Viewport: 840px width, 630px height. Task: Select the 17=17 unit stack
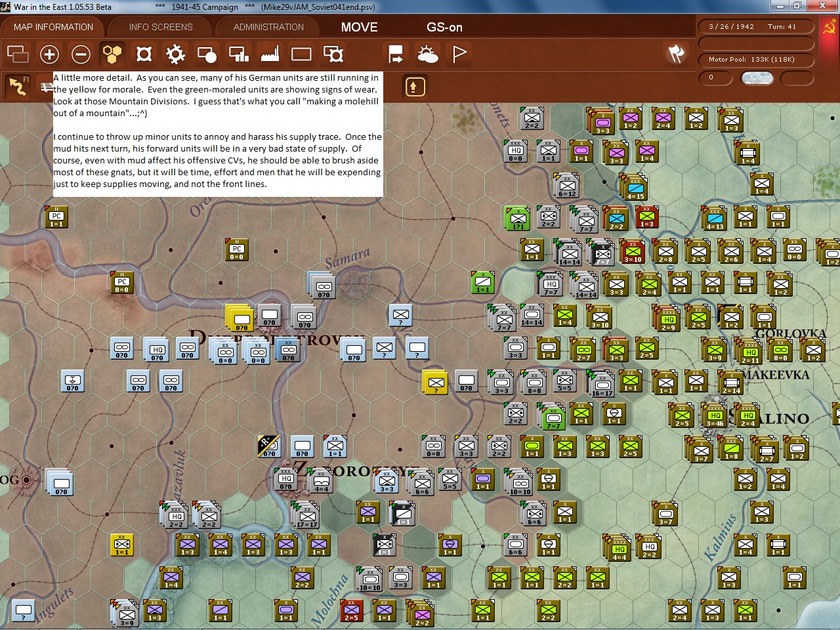coord(306,515)
